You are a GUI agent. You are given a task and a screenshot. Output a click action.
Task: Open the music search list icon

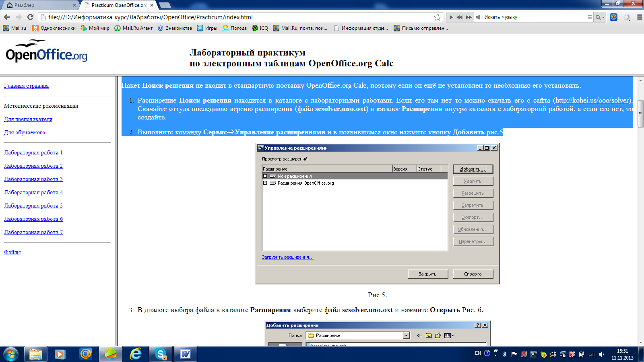(x=589, y=17)
